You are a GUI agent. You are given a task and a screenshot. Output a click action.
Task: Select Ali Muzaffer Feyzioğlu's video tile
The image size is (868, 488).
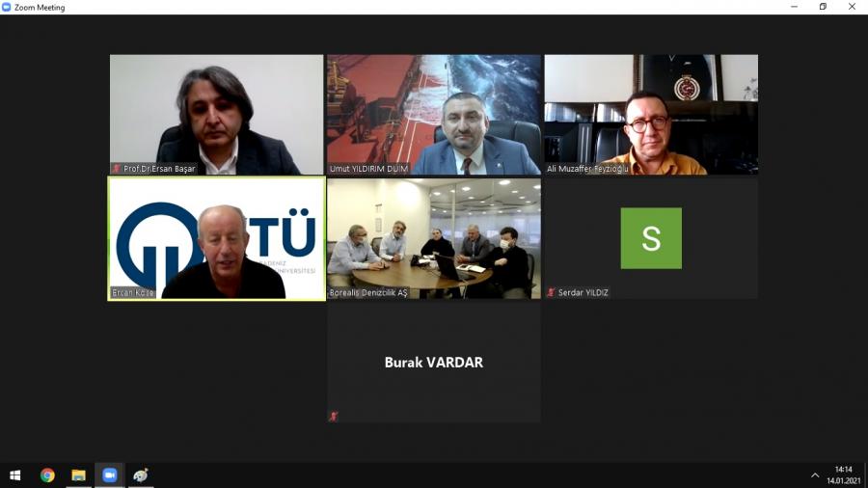pos(651,115)
